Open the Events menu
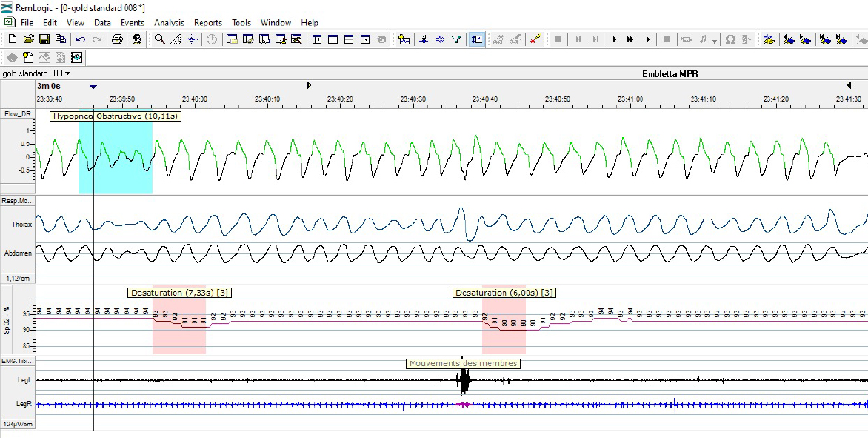The image size is (868, 438). [133, 23]
